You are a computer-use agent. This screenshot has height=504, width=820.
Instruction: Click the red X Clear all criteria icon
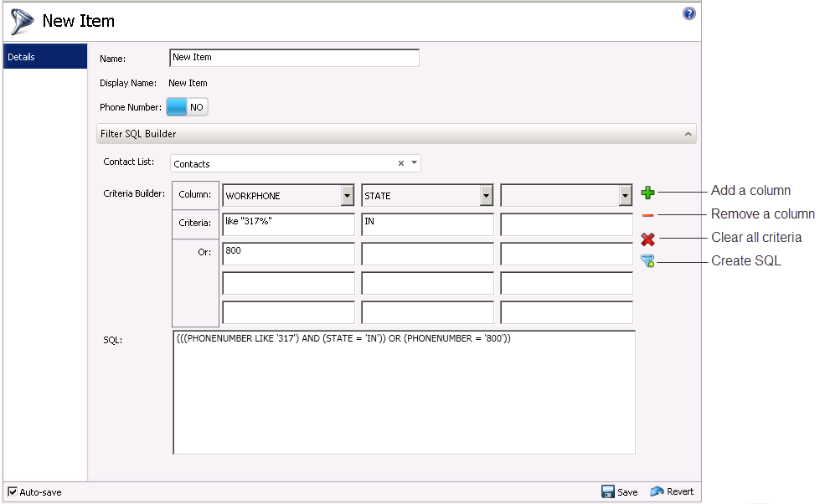(x=647, y=239)
